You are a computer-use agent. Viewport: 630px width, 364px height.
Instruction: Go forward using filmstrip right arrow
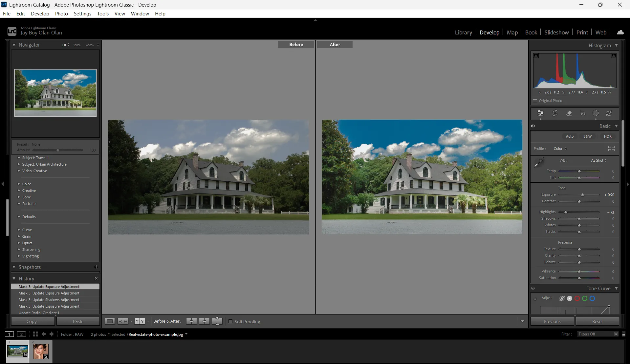click(x=52, y=334)
